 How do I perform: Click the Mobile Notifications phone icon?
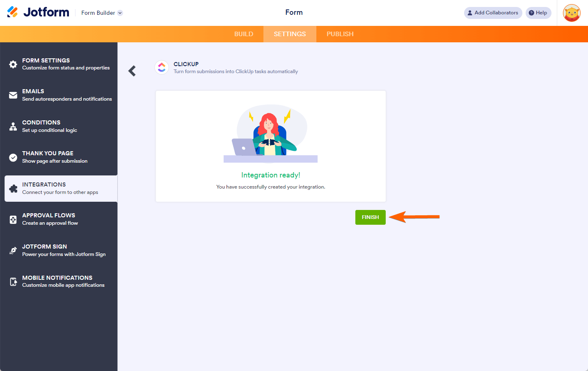(13, 281)
